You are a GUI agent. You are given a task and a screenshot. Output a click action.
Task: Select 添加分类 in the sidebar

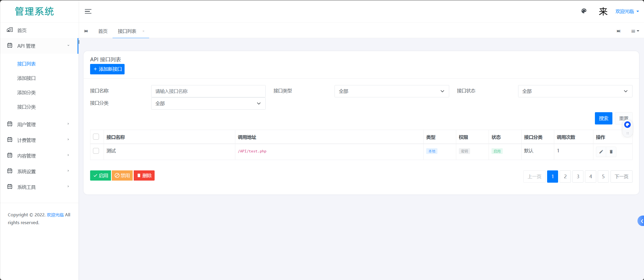tap(26, 93)
